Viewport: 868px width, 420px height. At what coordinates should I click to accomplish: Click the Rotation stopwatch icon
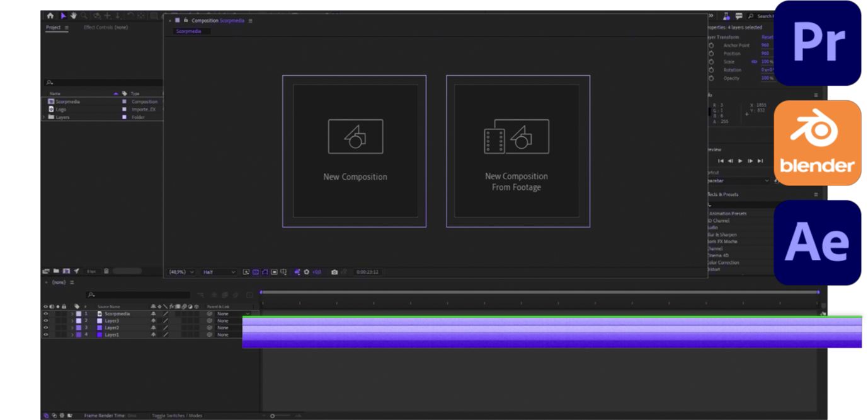coord(711,70)
